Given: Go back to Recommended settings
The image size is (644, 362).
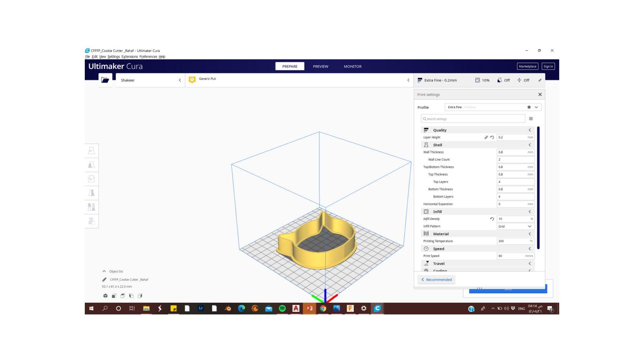Looking at the screenshot, I should (x=436, y=280).
